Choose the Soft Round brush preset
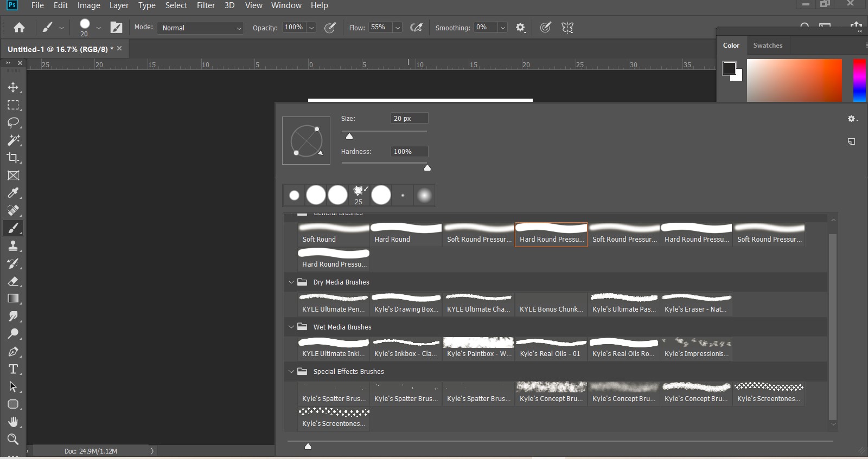 (334, 234)
